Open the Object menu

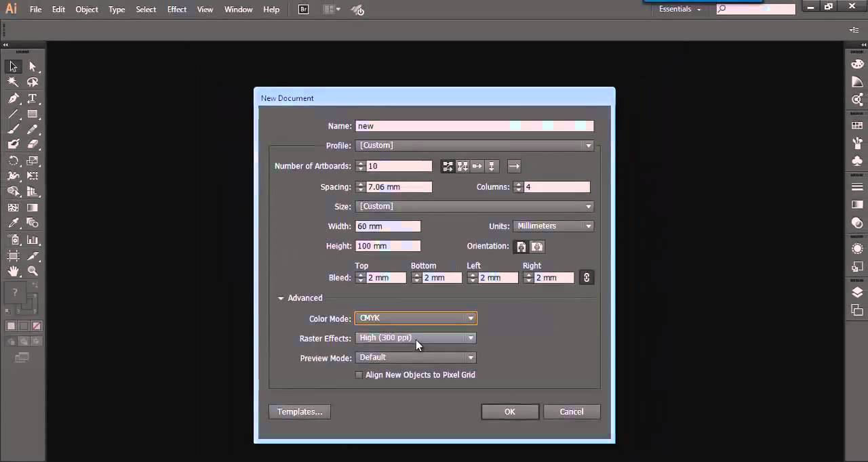(x=87, y=9)
